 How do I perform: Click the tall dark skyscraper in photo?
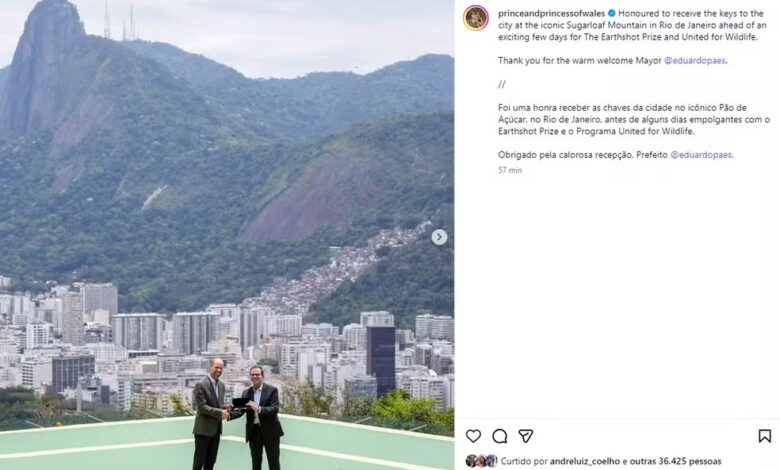pos(381,361)
